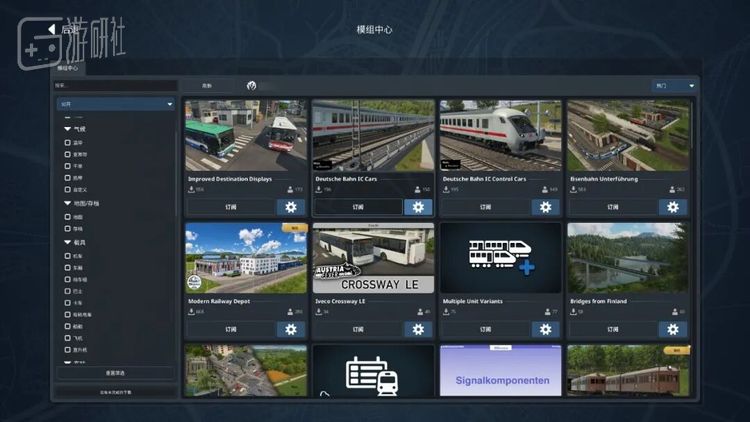Tick the 存档 checkbox
750x422 pixels.
(x=67, y=229)
